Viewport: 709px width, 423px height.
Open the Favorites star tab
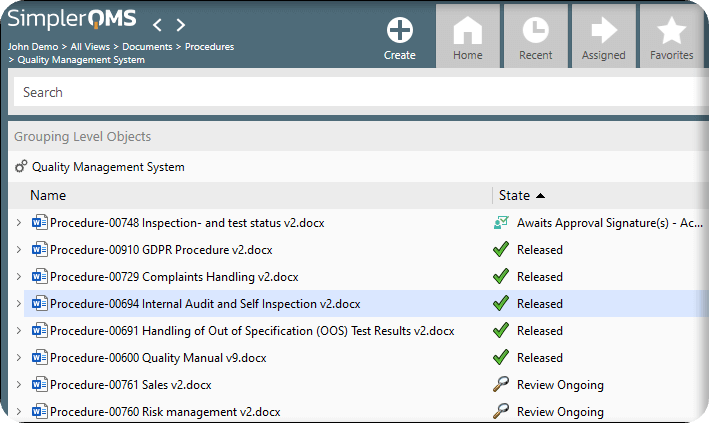tap(671, 35)
